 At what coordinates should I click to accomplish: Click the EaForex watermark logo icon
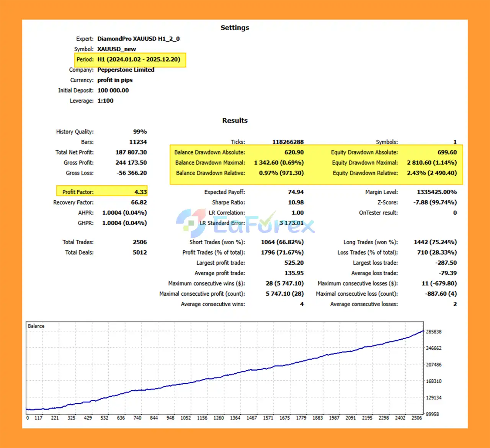[x=191, y=223]
